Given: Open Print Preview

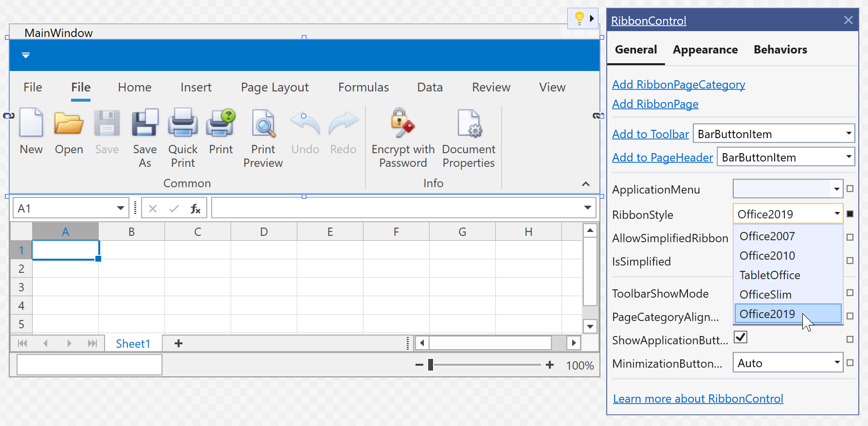Looking at the screenshot, I should click(263, 123).
